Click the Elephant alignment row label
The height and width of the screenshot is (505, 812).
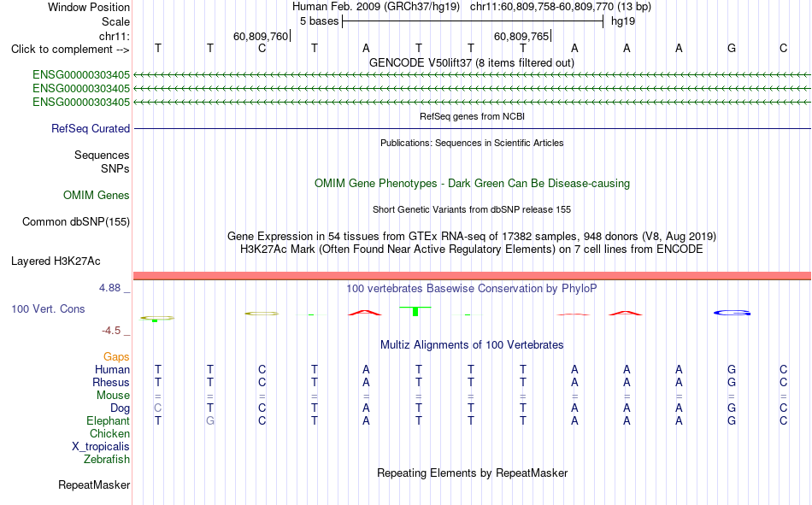point(109,420)
